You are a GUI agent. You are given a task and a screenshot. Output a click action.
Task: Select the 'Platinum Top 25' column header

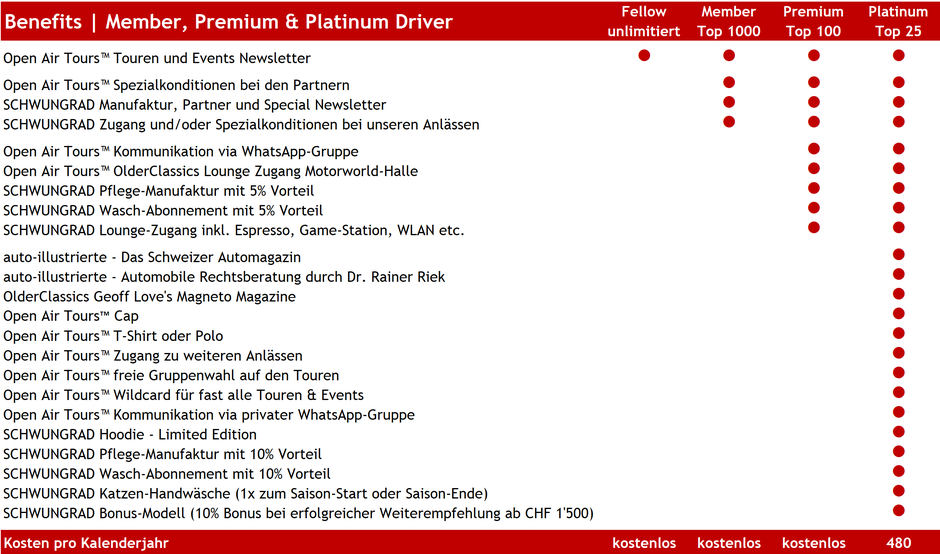(x=898, y=22)
